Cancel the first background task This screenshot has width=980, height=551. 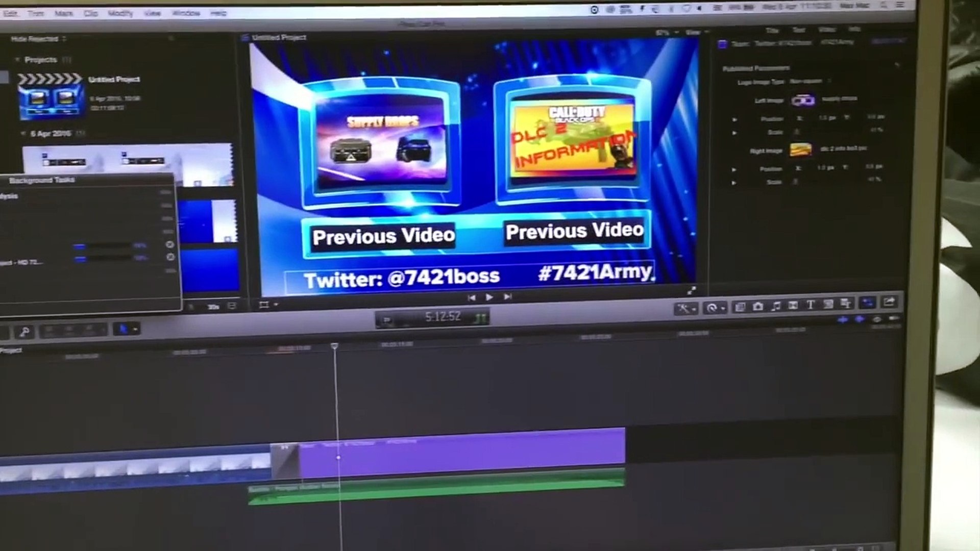[170, 244]
